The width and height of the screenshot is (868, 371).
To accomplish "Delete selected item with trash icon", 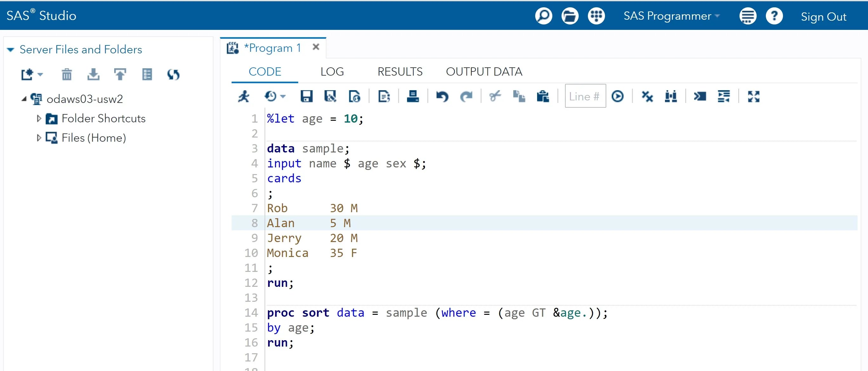I will click(x=67, y=74).
